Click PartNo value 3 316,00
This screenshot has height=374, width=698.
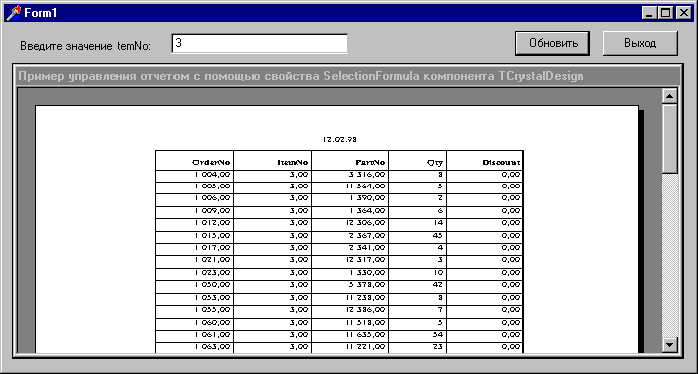pos(368,175)
